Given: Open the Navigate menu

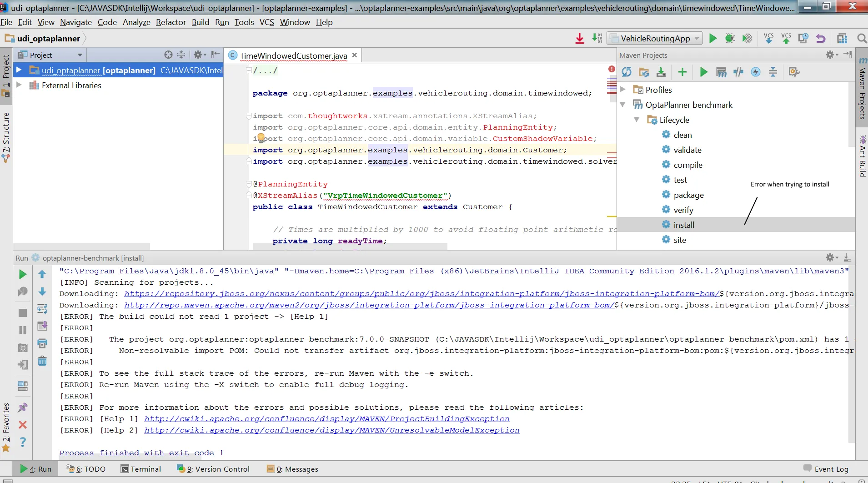Looking at the screenshot, I should tap(76, 22).
